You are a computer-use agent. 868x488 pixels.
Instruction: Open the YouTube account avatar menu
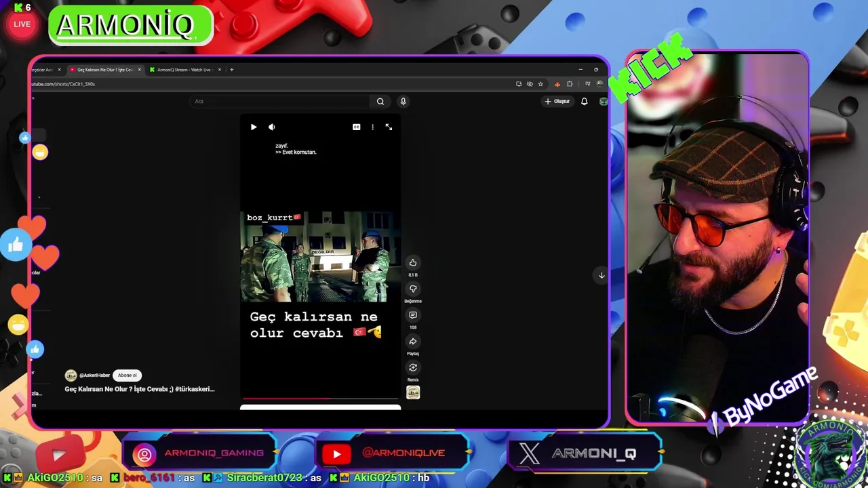click(603, 102)
